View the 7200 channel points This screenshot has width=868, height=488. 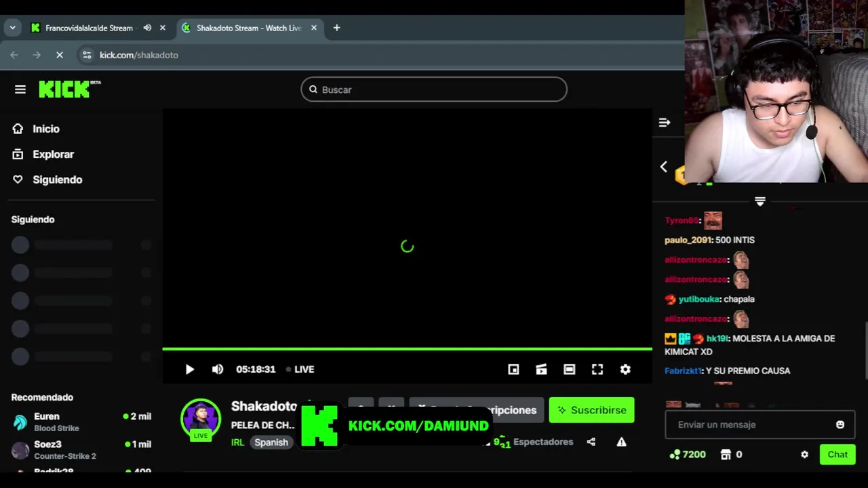[x=688, y=455]
